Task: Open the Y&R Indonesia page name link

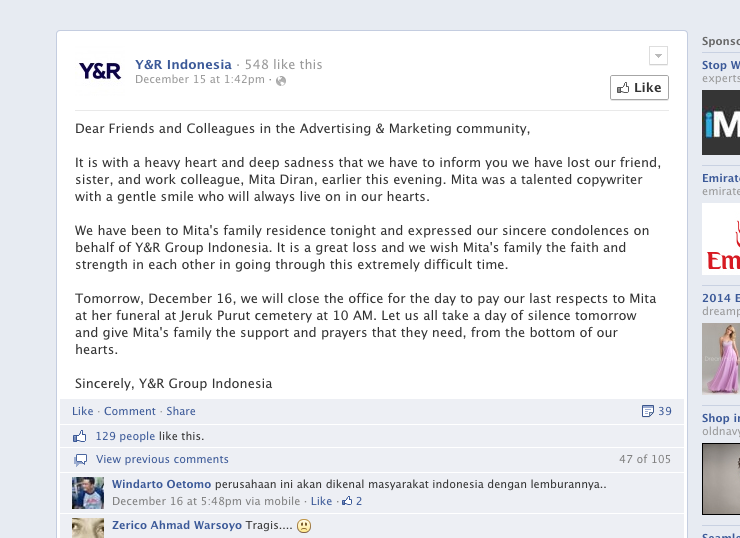Action: [x=183, y=64]
